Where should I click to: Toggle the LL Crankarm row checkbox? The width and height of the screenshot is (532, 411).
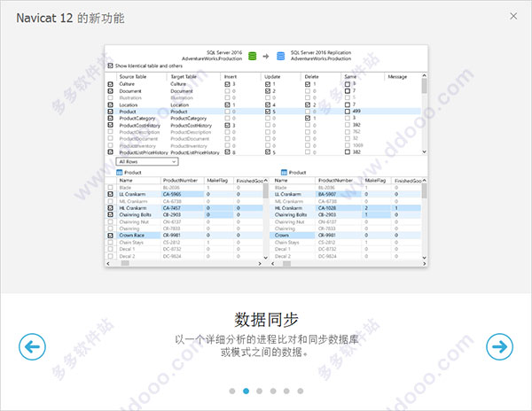pos(110,194)
